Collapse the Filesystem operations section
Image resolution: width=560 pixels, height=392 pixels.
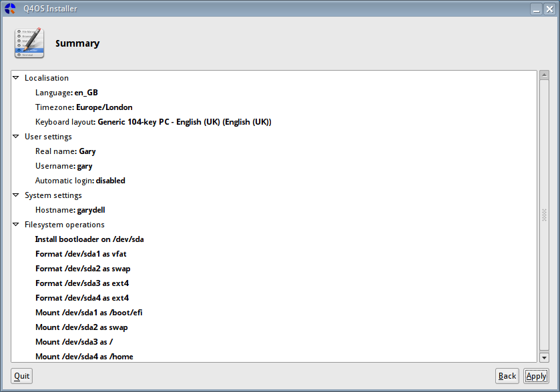pos(16,225)
